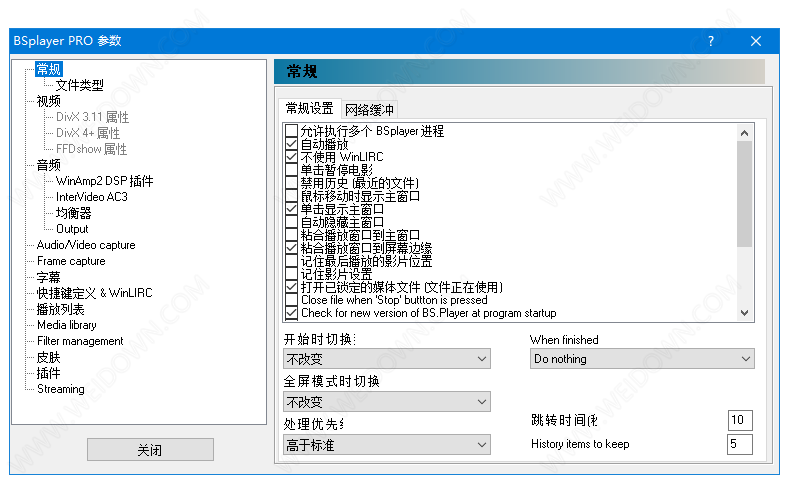The height and width of the screenshot is (500, 790).
Task: Check 记住最后播放的影片位置 option
Action: point(291,261)
